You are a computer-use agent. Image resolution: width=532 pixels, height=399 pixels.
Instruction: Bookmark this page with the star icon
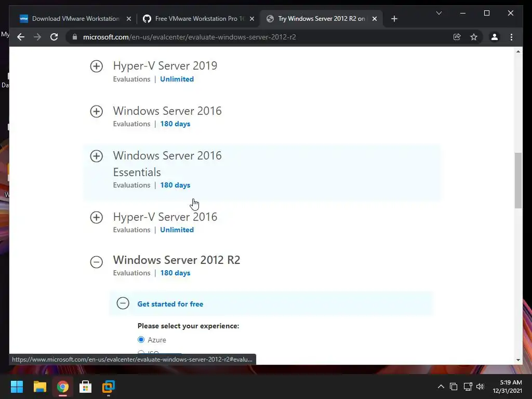coord(474,37)
